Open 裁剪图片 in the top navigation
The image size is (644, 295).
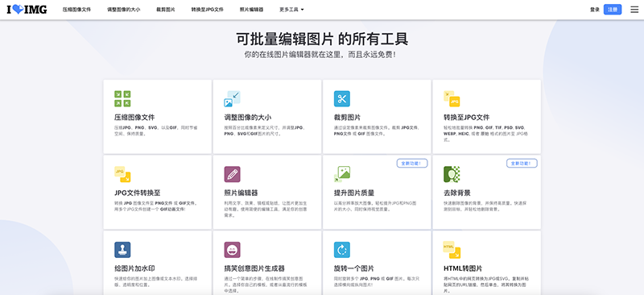(x=166, y=10)
